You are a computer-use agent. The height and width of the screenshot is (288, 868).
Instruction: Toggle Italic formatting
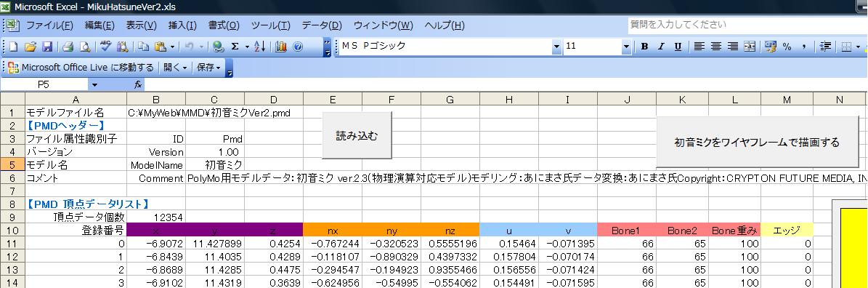coord(661,47)
